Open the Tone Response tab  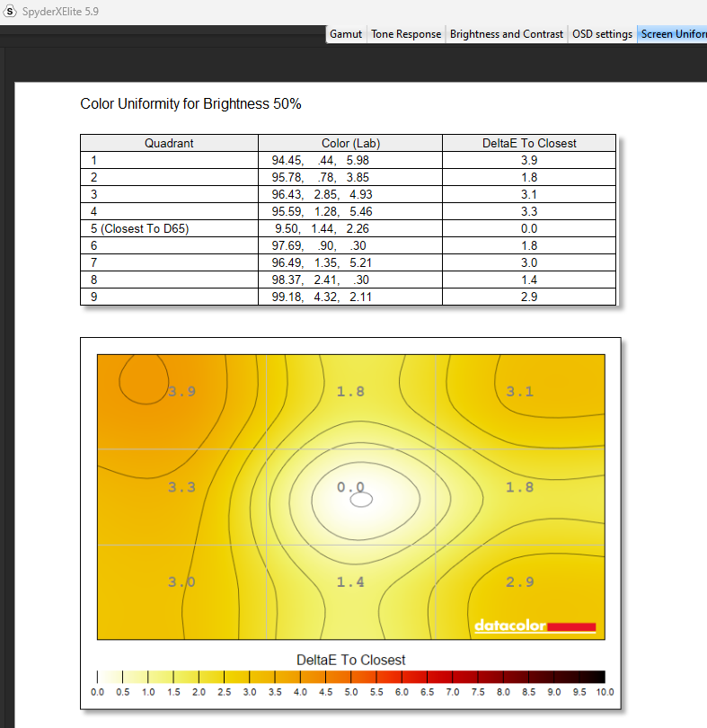point(406,34)
